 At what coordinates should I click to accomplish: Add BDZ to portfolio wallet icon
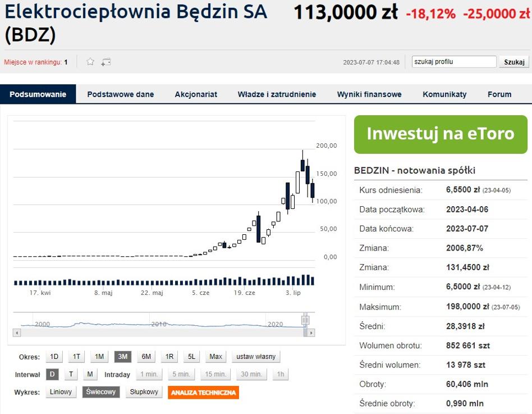pos(106,62)
